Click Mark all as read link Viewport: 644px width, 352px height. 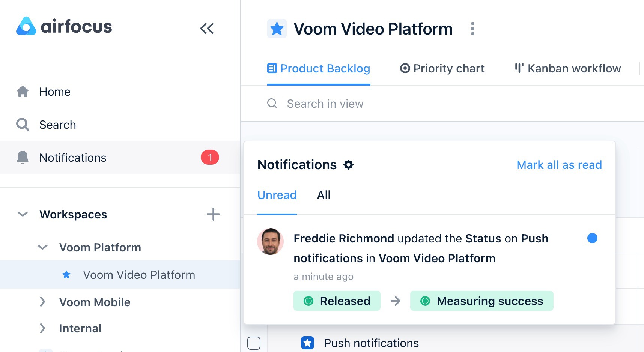(x=559, y=165)
